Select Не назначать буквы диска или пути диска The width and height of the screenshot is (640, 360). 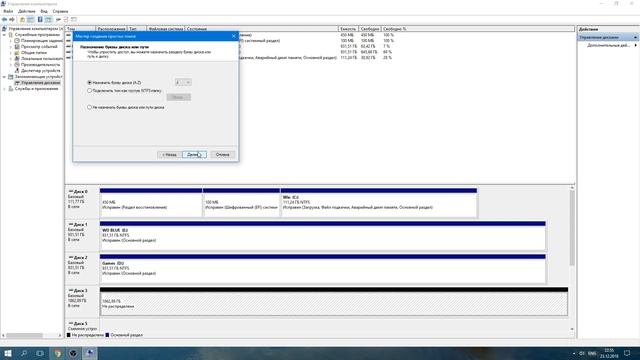point(89,107)
